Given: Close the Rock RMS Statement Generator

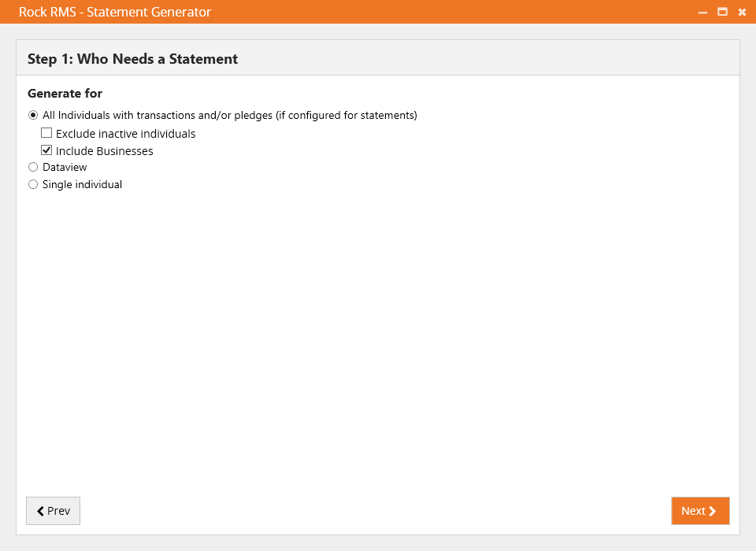Looking at the screenshot, I should coord(742,12).
